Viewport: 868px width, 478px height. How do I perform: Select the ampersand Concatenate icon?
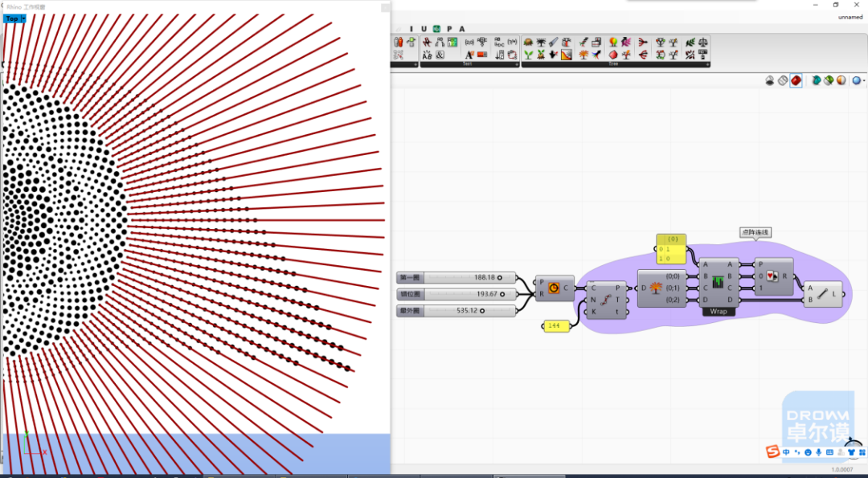[x=440, y=54]
